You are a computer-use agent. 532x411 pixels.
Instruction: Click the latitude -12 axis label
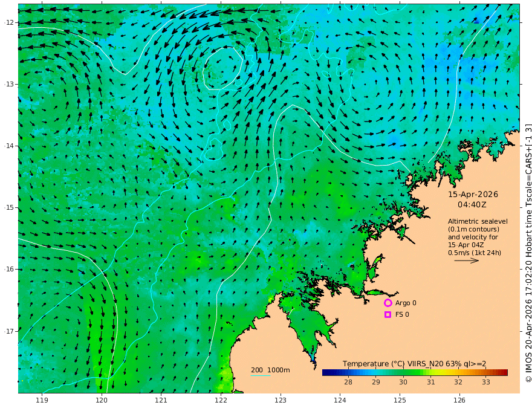point(9,22)
